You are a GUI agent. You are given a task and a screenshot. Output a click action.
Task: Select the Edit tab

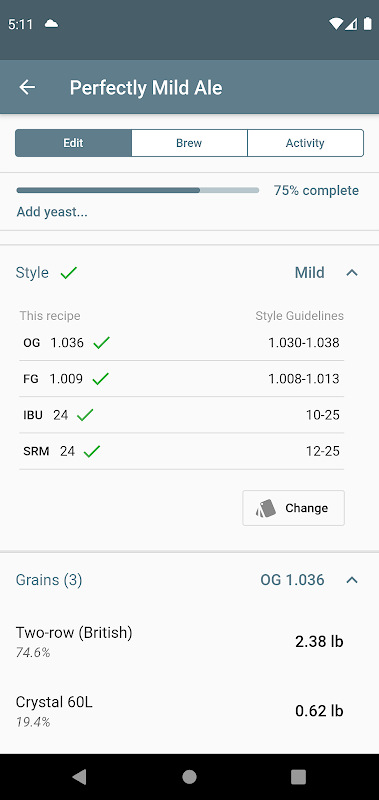click(x=73, y=143)
